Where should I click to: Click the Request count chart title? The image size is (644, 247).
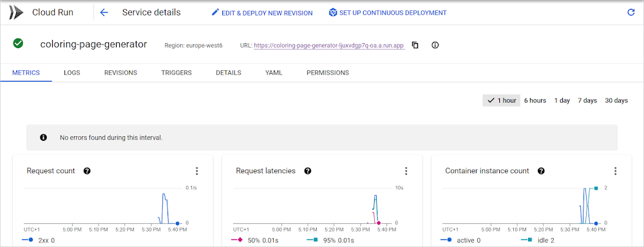coord(51,170)
